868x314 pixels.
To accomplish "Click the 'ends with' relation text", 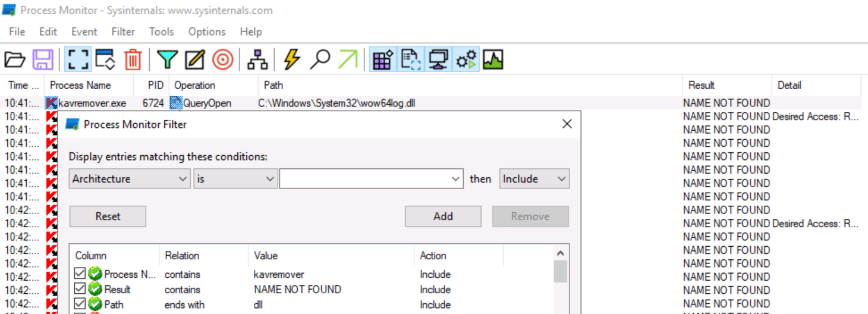I will (x=184, y=304).
